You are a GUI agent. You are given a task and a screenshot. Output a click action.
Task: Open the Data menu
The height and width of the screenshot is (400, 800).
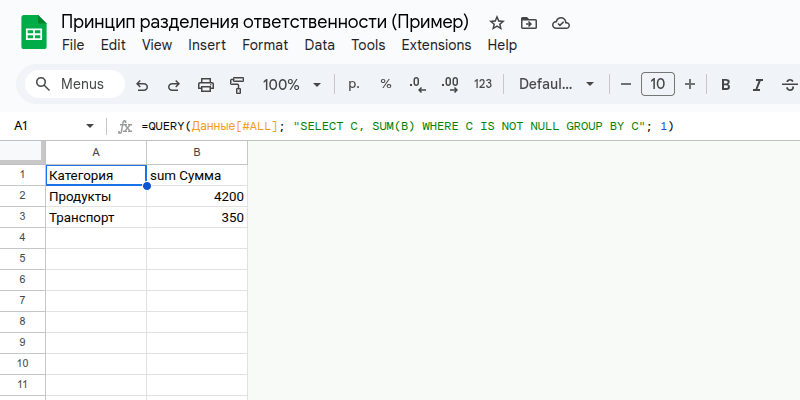point(319,45)
